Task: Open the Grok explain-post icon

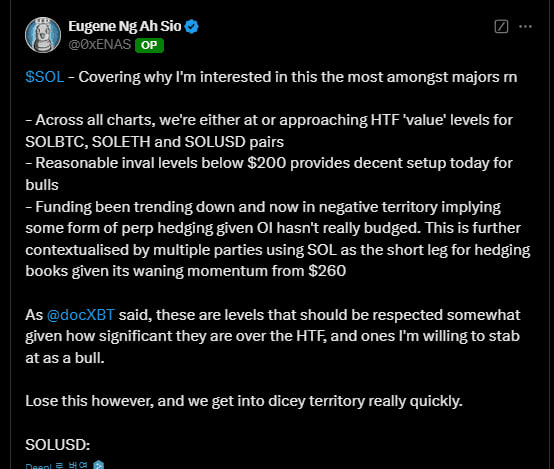Action: pos(501,27)
